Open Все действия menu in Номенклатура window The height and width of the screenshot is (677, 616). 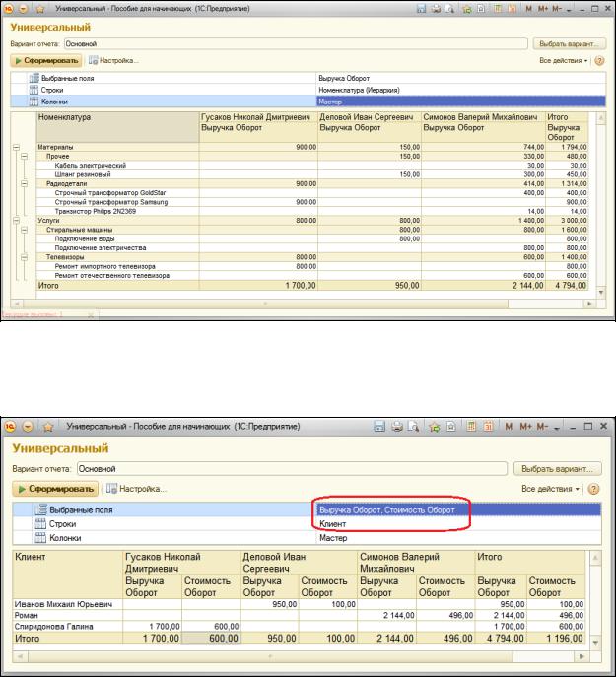coord(564,61)
